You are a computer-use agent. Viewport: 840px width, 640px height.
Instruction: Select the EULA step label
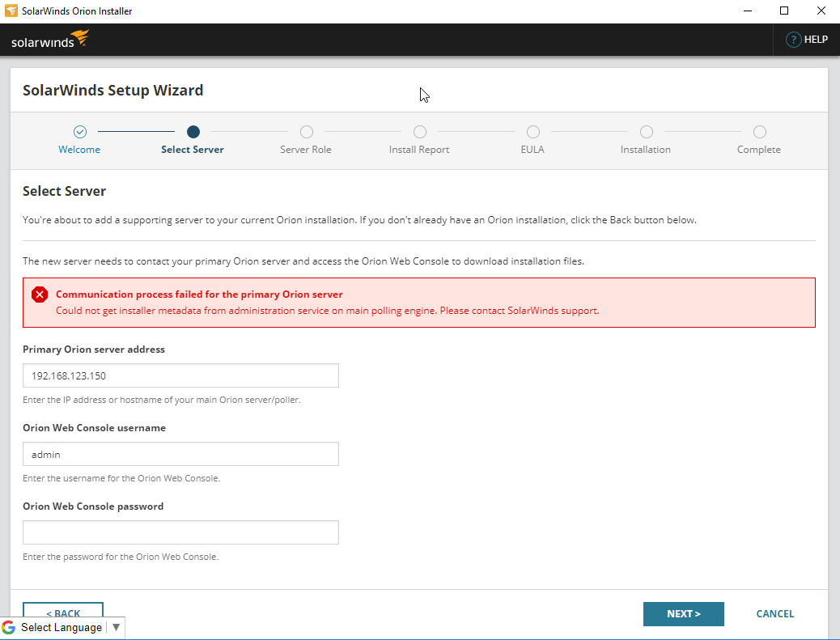532,150
